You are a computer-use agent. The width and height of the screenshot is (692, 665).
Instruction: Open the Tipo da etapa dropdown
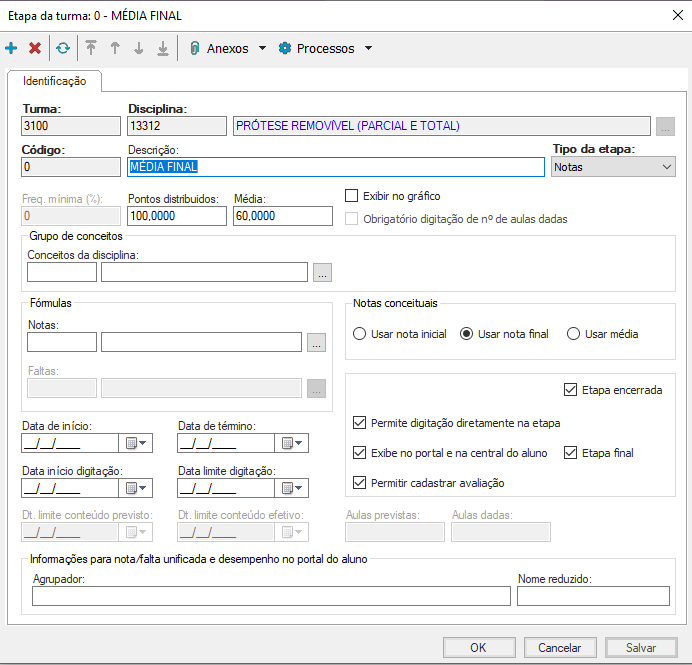point(613,167)
